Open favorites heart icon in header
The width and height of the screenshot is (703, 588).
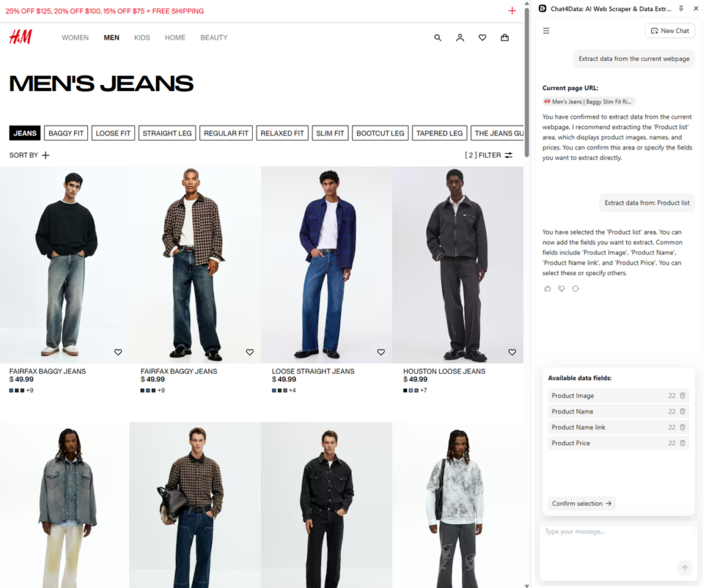tap(483, 38)
